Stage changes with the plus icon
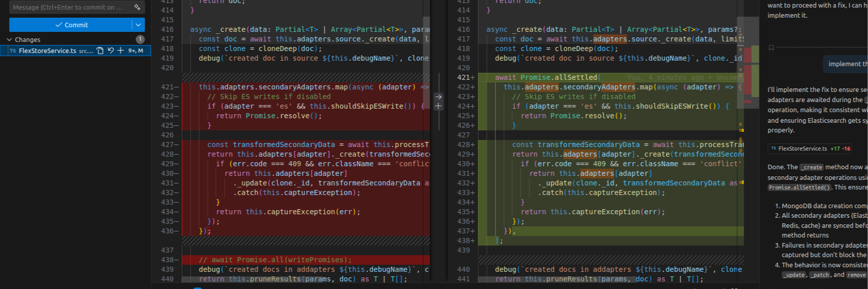Image resolution: width=868 pixels, height=289 pixels. [x=120, y=51]
